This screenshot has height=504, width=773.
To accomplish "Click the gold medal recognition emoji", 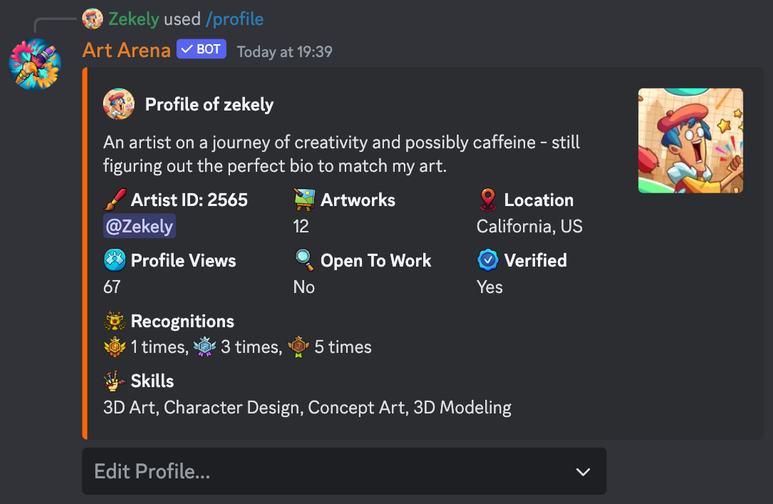I will coord(115,347).
